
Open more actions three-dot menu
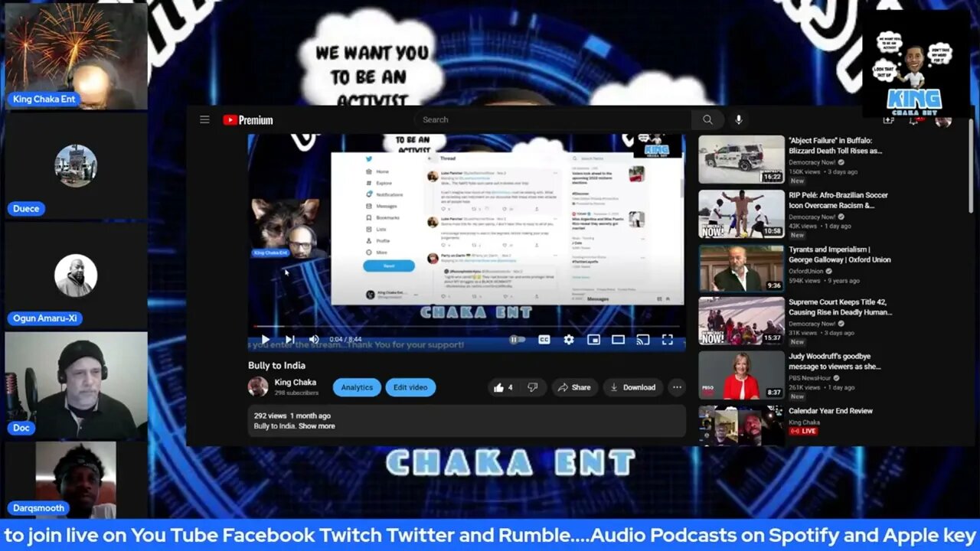(x=677, y=387)
